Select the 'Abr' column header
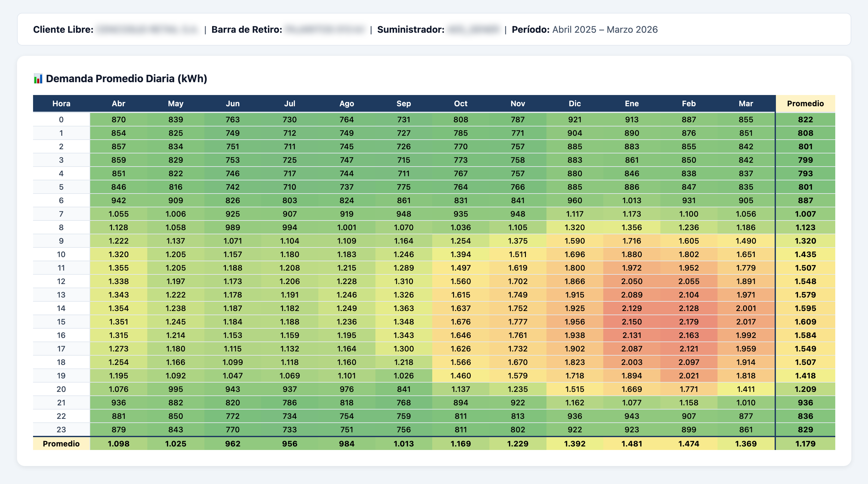 (x=119, y=103)
